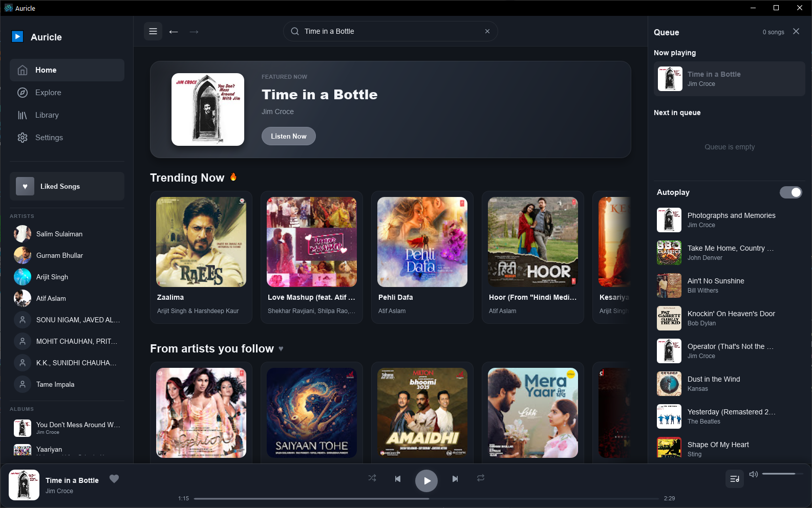Toggle the queue panel button
The image size is (812, 508).
(735, 479)
